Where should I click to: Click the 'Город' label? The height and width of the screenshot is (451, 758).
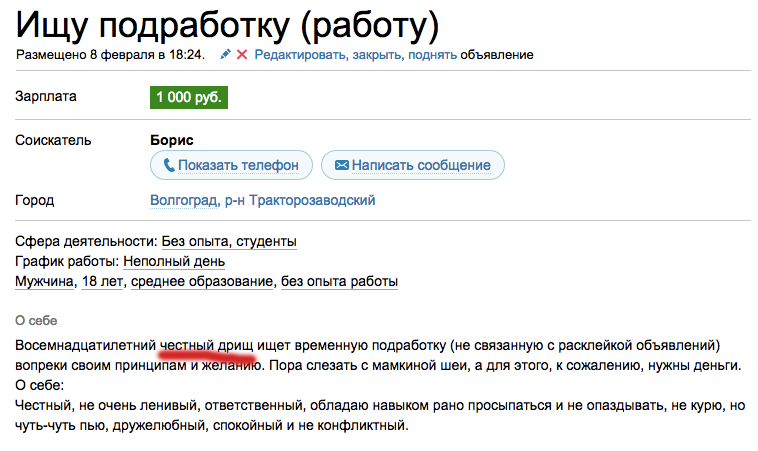coord(35,201)
